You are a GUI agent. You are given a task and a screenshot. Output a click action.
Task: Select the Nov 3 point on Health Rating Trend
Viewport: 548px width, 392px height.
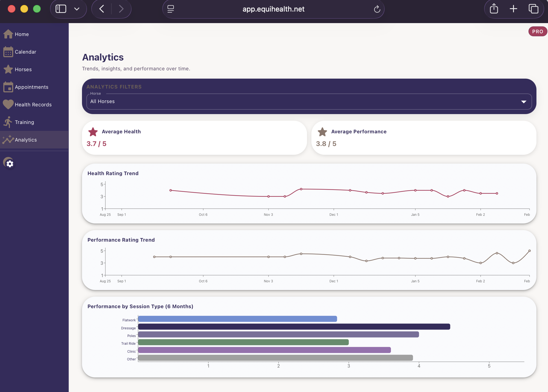pos(268,196)
